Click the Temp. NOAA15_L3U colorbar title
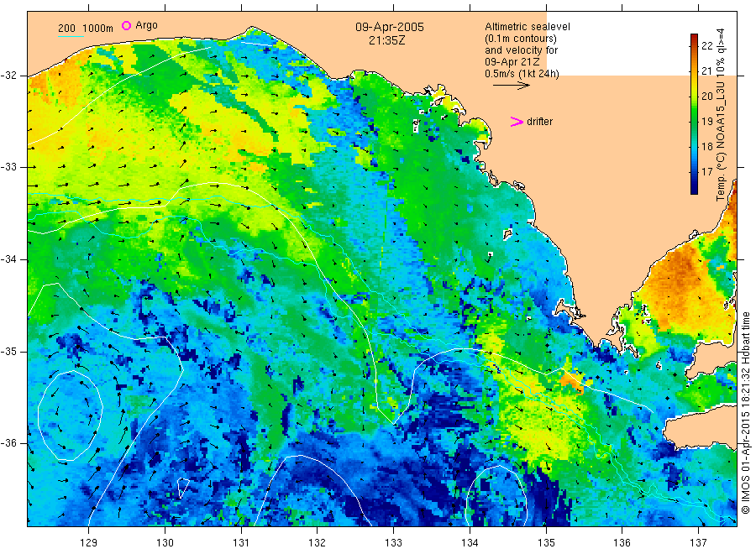Screen dimensions: 756x554 click(721, 115)
